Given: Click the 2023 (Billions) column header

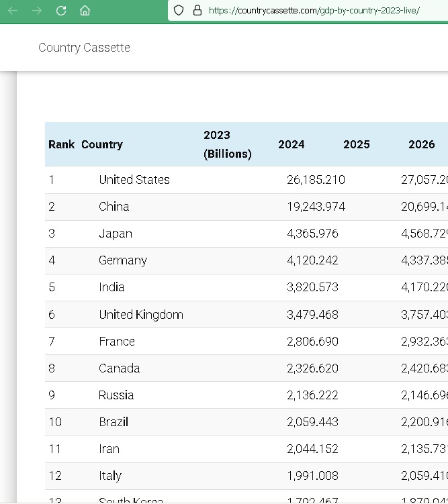Looking at the screenshot, I should [x=228, y=144].
